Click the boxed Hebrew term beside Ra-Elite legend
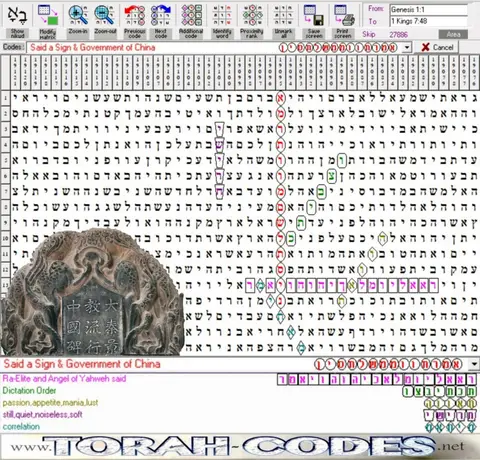 pyautogui.click(x=377, y=379)
